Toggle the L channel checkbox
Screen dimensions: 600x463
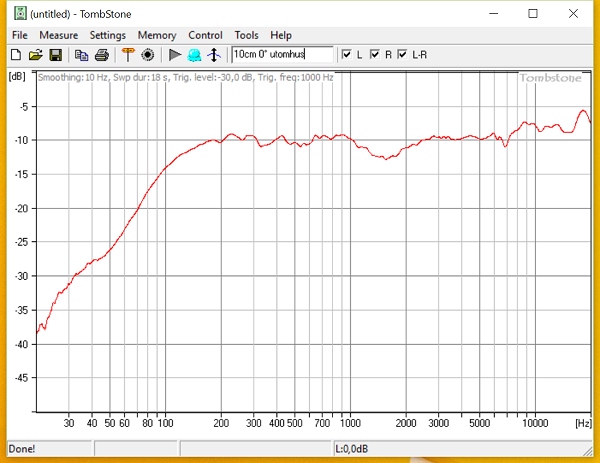click(346, 54)
